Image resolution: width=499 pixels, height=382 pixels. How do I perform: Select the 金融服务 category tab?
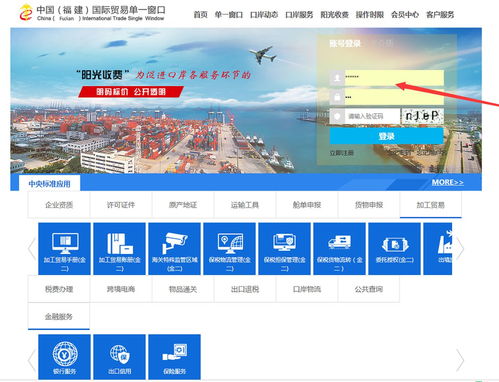59,316
